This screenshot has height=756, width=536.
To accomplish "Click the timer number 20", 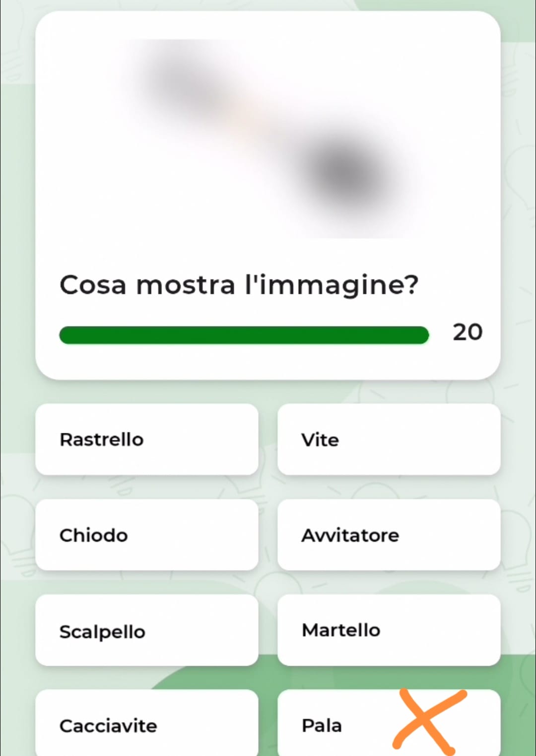I will (468, 332).
